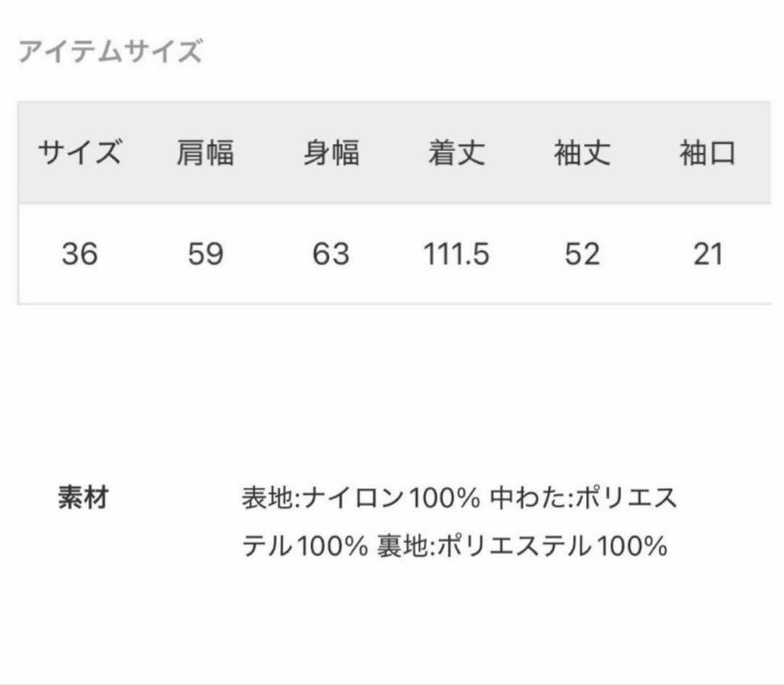Click テル100% at start of second material line

click(305, 545)
